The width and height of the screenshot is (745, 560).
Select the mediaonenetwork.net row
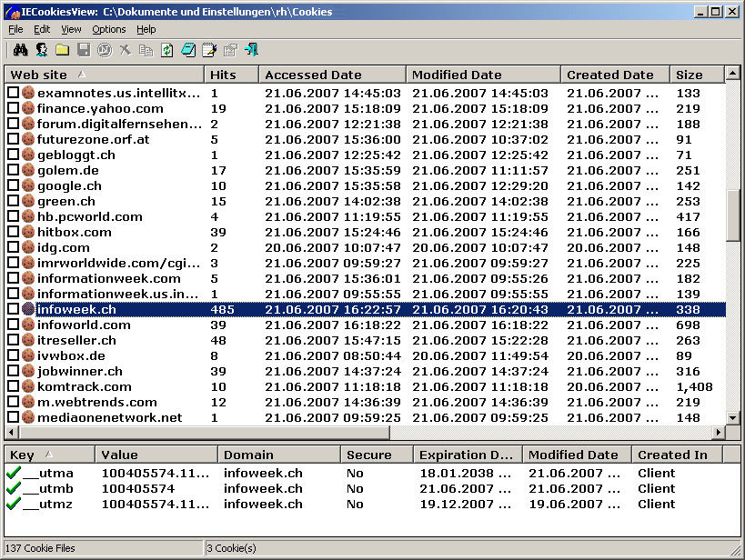(x=366, y=417)
